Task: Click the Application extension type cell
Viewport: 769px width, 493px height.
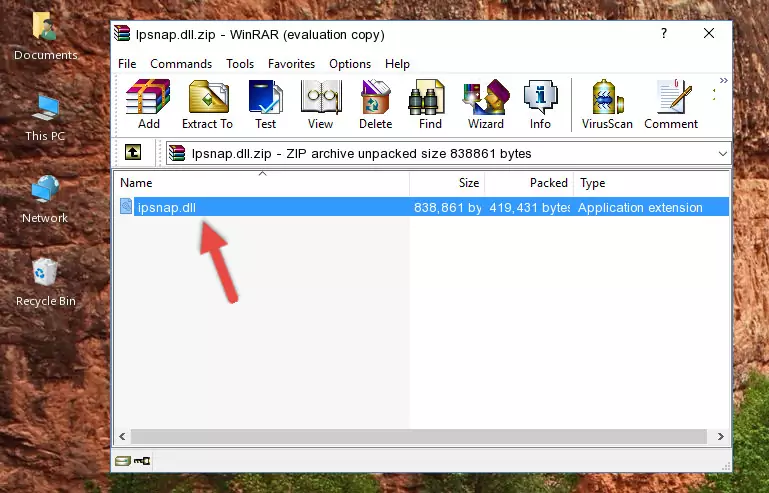Action: pyautogui.click(x=640, y=207)
